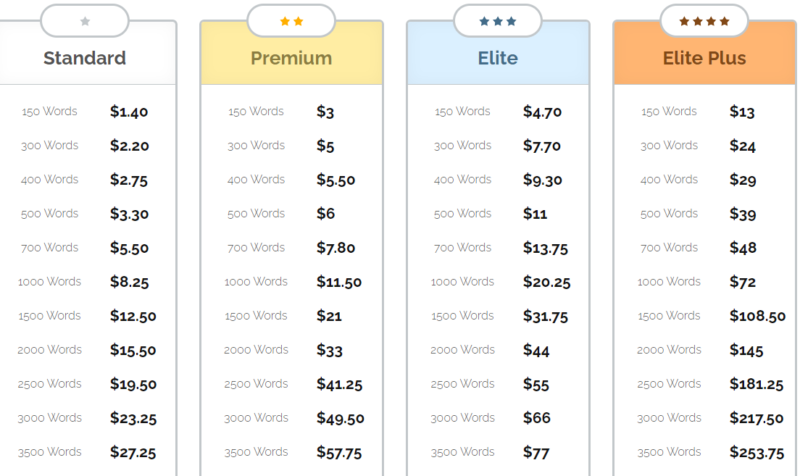This screenshot has height=476, width=800.
Task: Choose Elite 300 Words at $7.70
Action: [542, 146]
